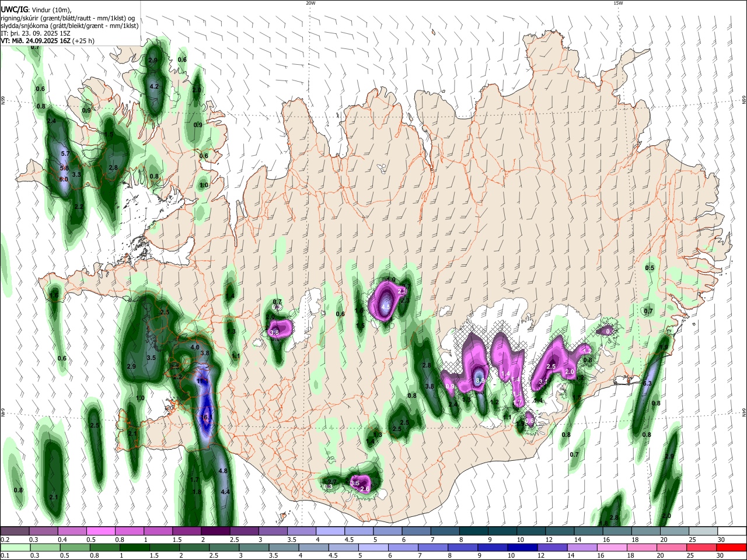The height and width of the screenshot is (560, 747).
Task: Click the '20W' longitude label at the top
Action: (x=310, y=3)
